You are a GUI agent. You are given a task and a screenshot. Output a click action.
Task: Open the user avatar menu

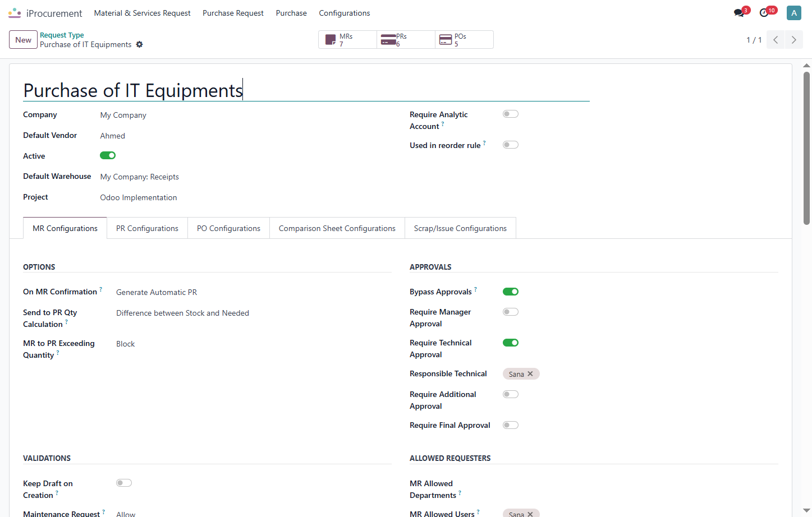point(794,13)
